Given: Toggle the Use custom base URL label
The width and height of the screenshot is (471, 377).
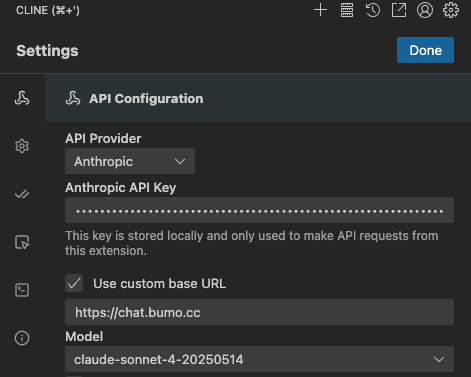Looking at the screenshot, I should tap(159, 284).
